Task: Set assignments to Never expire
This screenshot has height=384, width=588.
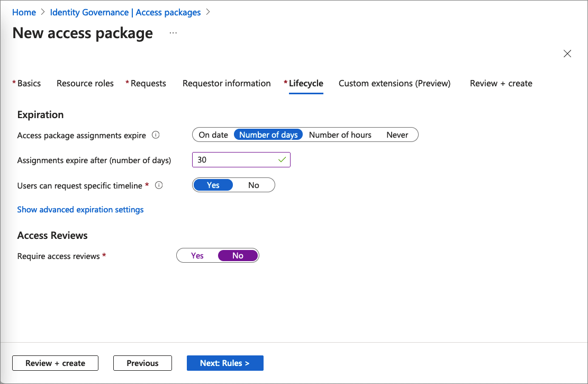Action: pyautogui.click(x=397, y=135)
